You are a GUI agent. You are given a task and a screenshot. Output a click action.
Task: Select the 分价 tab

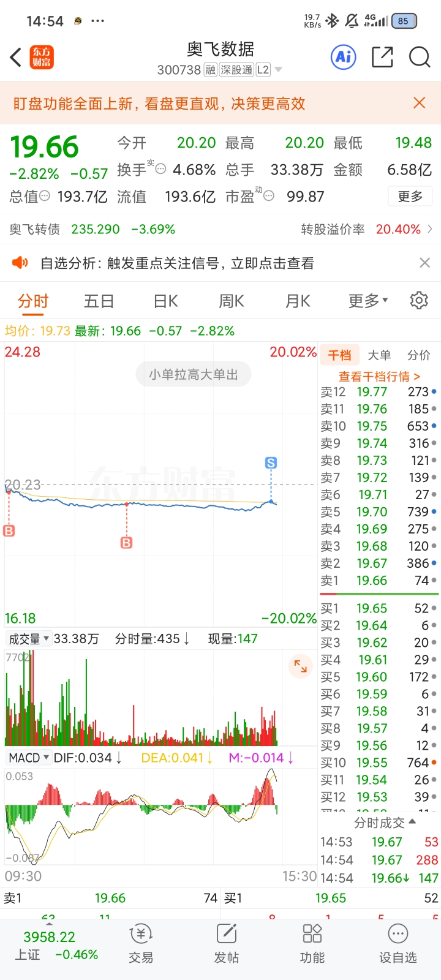tap(419, 355)
